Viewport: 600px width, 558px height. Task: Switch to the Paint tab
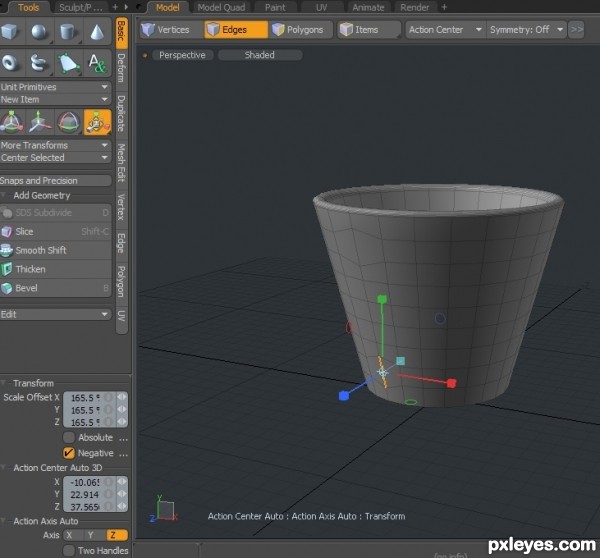(275, 7)
